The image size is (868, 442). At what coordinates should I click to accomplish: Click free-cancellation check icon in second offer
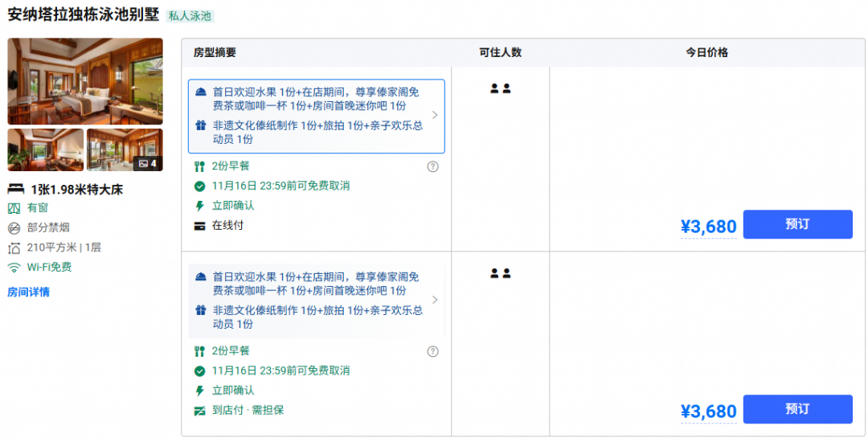point(200,371)
